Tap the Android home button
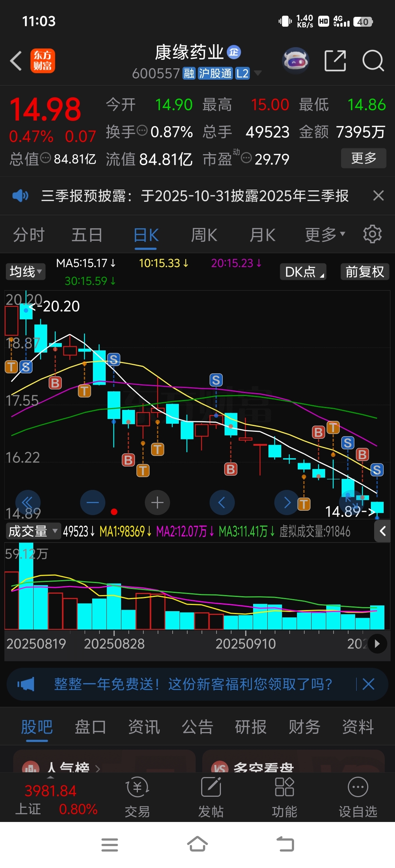The width and height of the screenshot is (395, 868). pyautogui.click(x=197, y=844)
